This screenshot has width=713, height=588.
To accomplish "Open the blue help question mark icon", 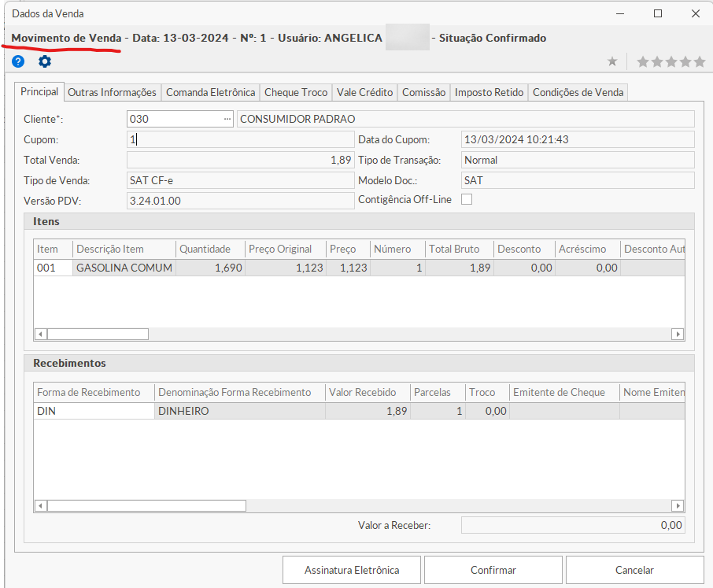I will coord(18,61).
